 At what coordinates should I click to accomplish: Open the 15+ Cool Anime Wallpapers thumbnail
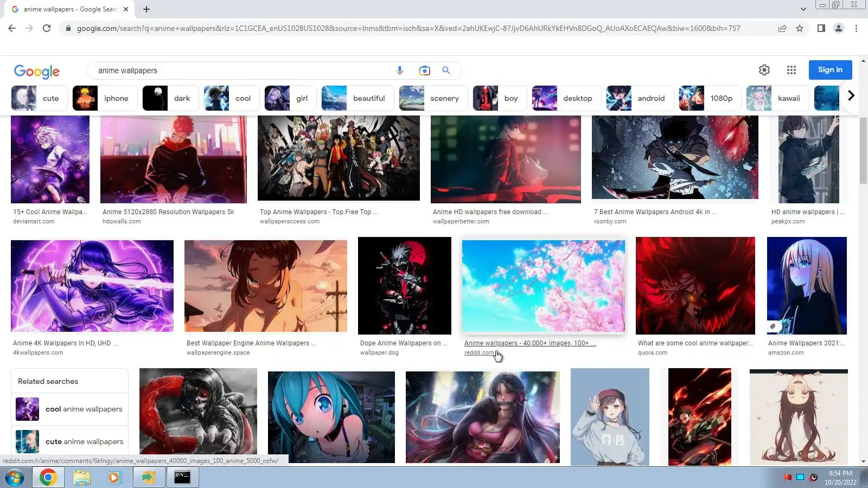point(50,159)
